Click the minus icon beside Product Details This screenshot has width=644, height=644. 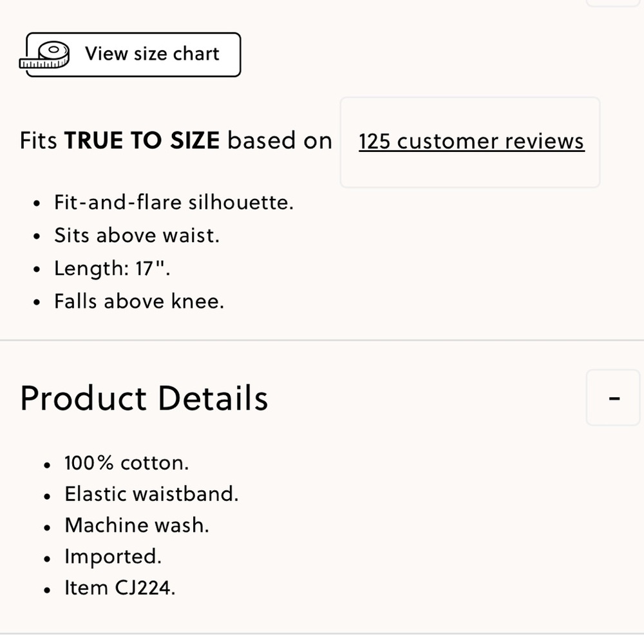coord(614,398)
